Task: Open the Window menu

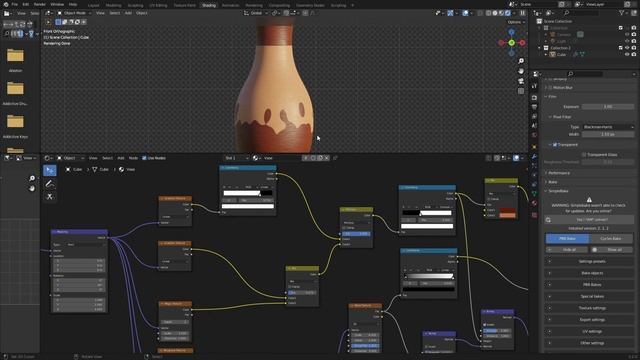Action: click(x=57, y=4)
